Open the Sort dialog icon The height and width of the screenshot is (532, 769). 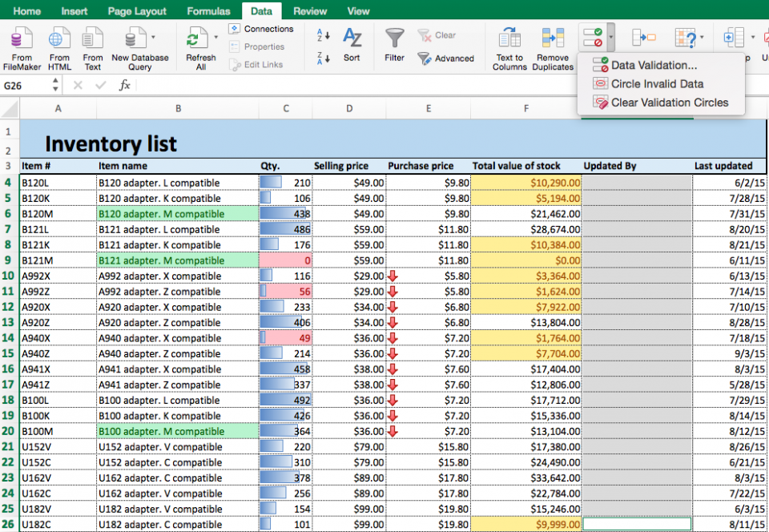click(x=352, y=39)
